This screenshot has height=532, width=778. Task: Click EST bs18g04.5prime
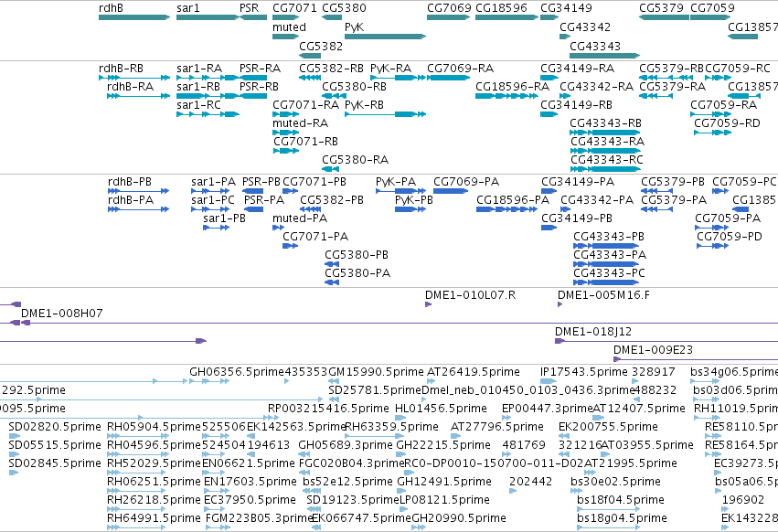coord(608,528)
